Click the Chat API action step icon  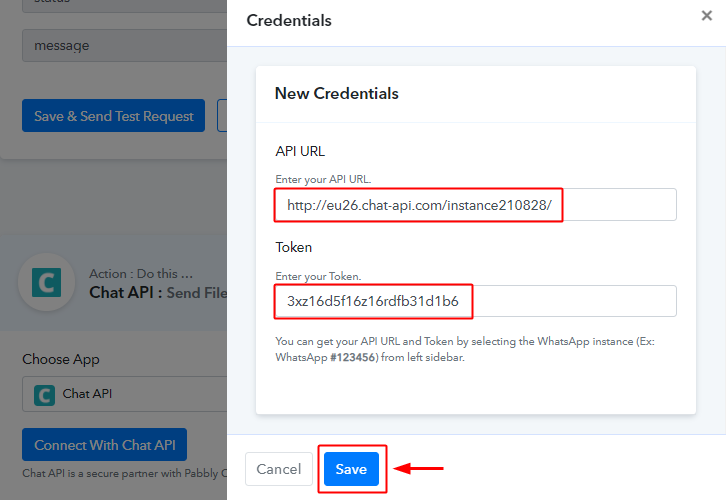pyautogui.click(x=46, y=282)
